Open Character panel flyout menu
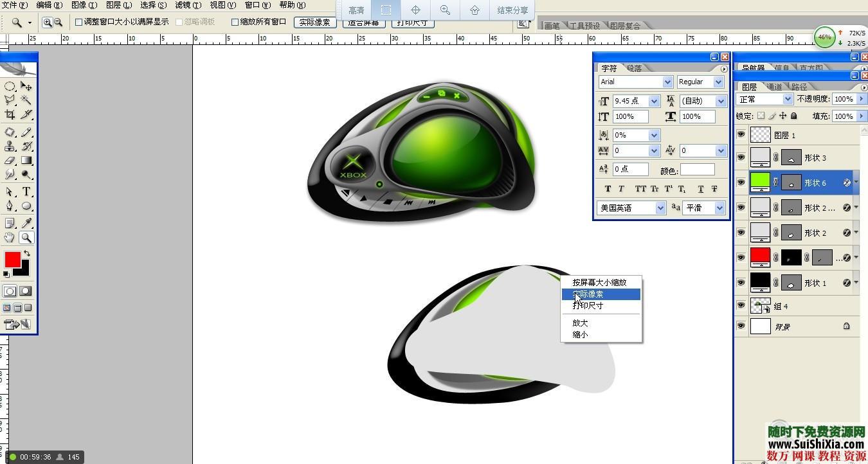Screen dimensions: 868x464 click(724, 69)
